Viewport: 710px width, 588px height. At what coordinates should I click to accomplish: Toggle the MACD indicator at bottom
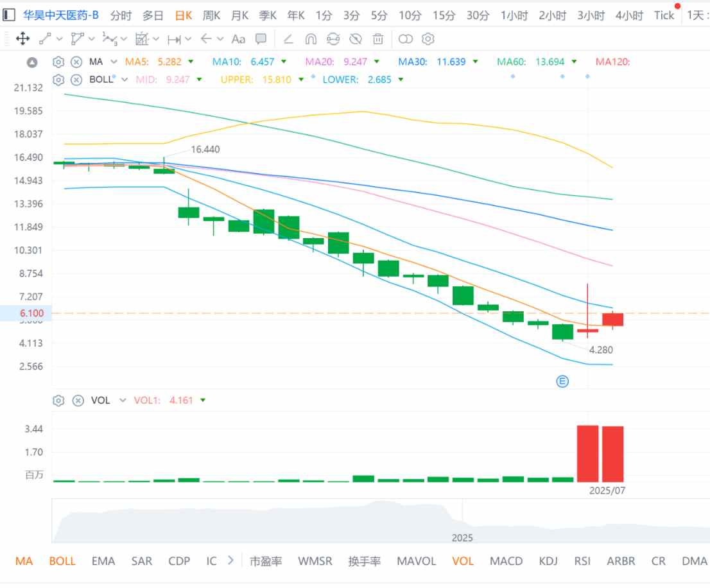click(x=506, y=561)
